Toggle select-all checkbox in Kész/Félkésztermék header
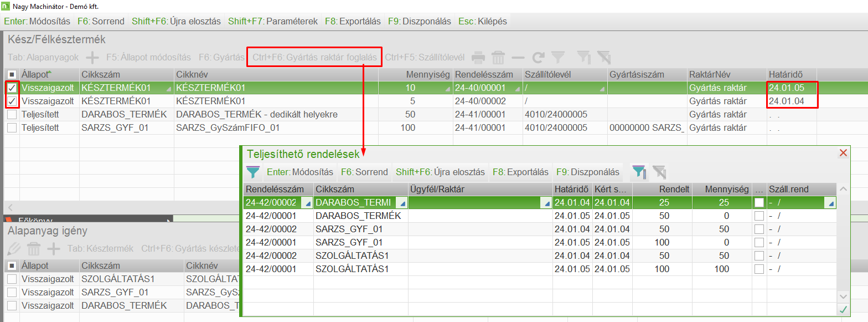The height and width of the screenshot is (322, 868). tap(12, 74)
